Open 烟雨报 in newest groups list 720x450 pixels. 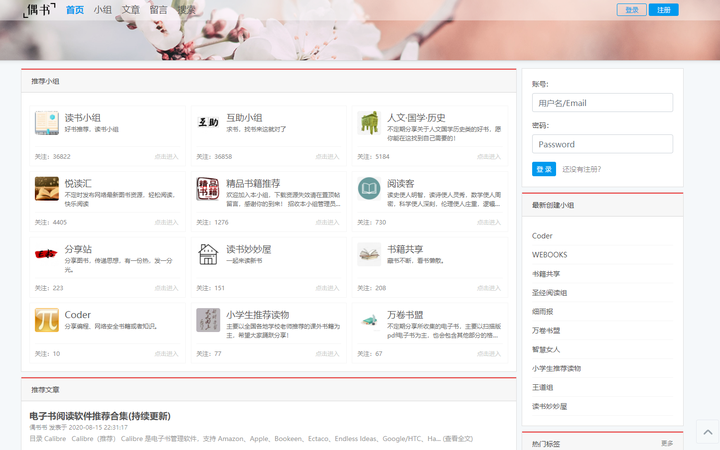coord(542,312)
